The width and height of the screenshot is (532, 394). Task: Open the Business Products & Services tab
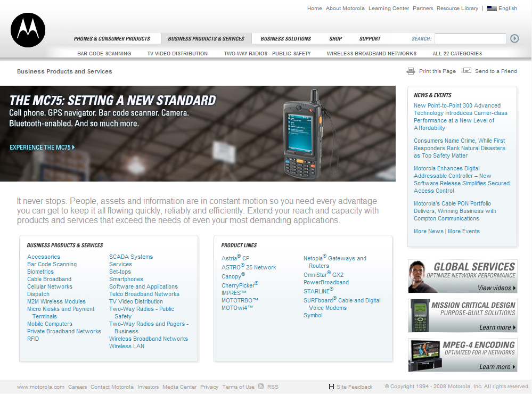click(206, 39)
